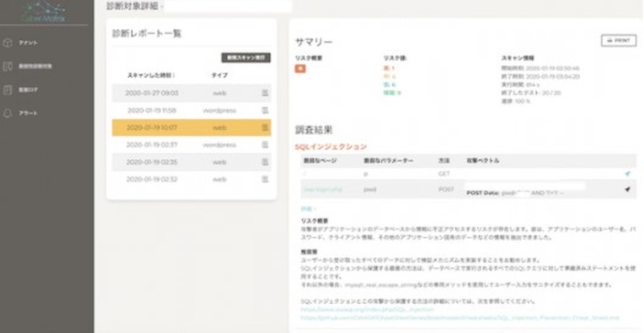Screen dimensions: 644x333
Task: Open テナント in the sidebar
Action: (x=29, y=42)
